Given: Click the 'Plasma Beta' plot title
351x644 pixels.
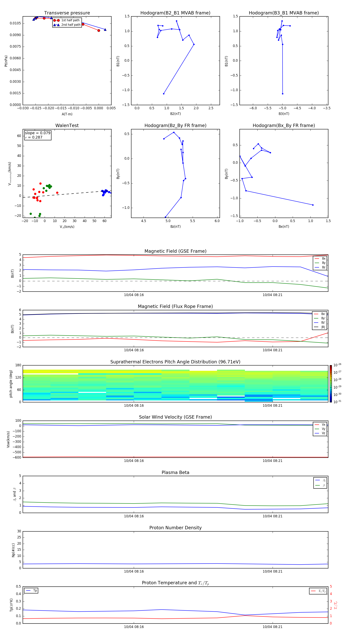Looking at the screenshot, I should coord(175,472).
